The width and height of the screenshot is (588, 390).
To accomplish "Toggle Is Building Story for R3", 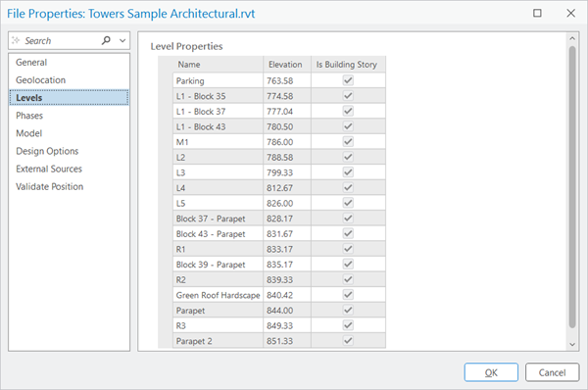I will coord(348,325).
